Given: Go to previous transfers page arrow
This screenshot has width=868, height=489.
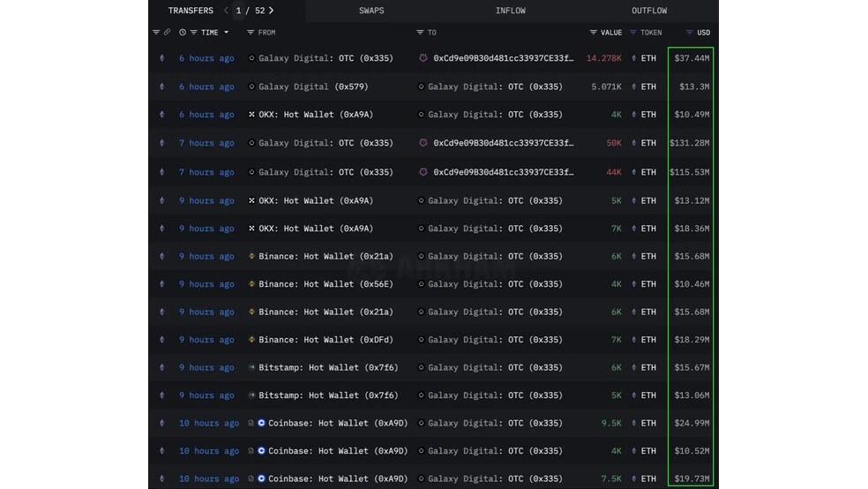Looking at the screenshot, I should 226,11.
